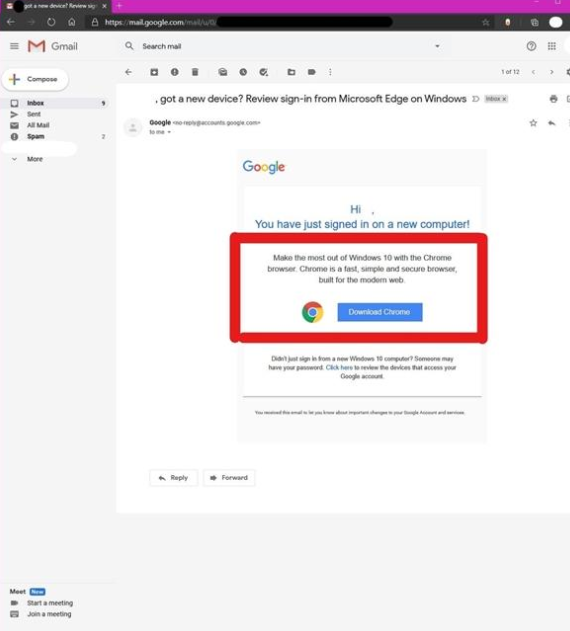Remove the Inbox label chip

click(x=504, y=99)
